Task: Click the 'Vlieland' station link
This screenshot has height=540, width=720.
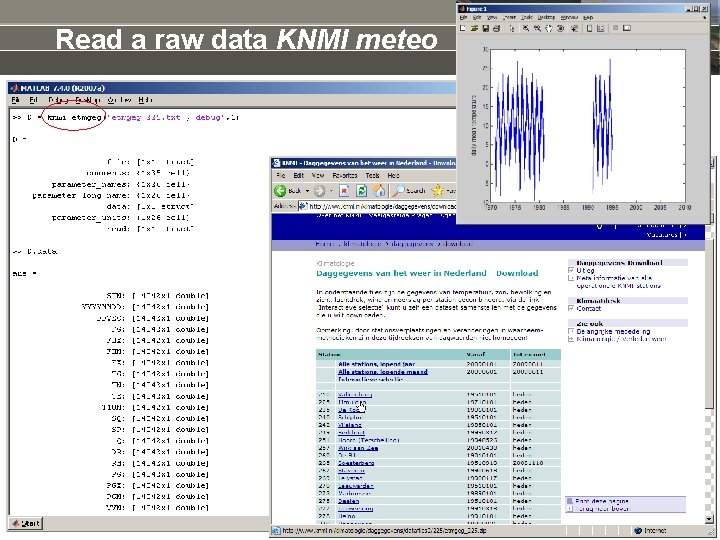Action: 350,425
